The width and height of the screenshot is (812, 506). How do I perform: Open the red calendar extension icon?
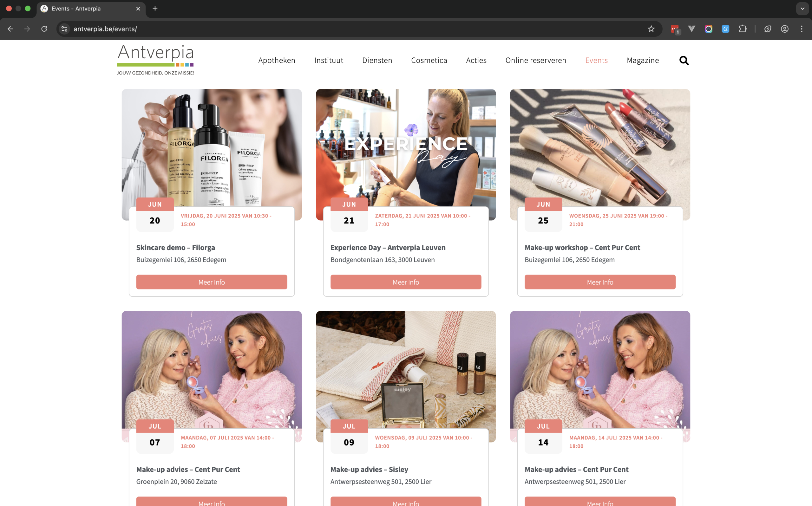point(675,29)
